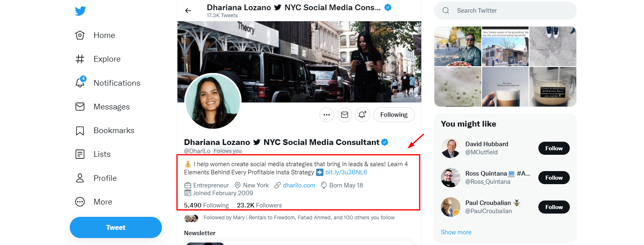Viewport: 644px width, 245px height.
Task: Show more suggested accounts
Action: pyautogui.click(x=456, y=232)
